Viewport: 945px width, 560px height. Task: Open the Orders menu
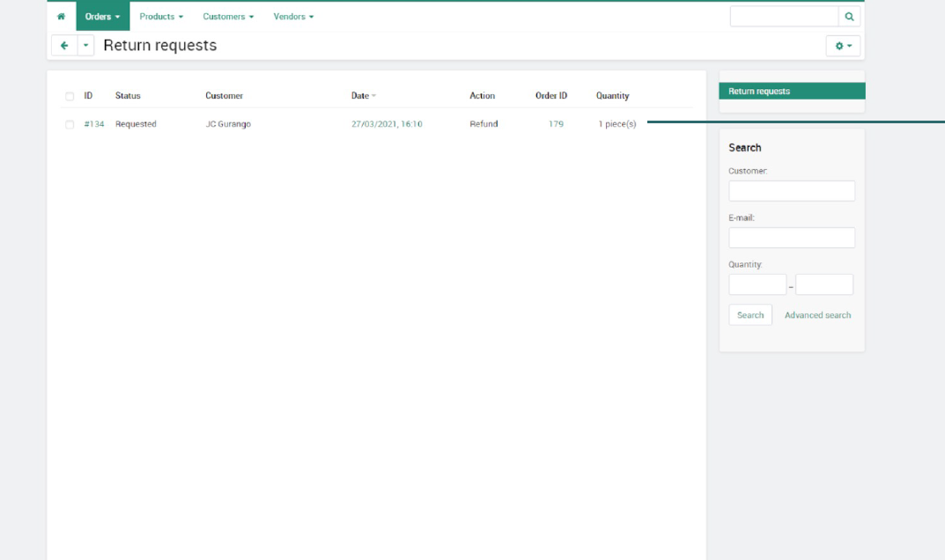(x=102, y=16)
